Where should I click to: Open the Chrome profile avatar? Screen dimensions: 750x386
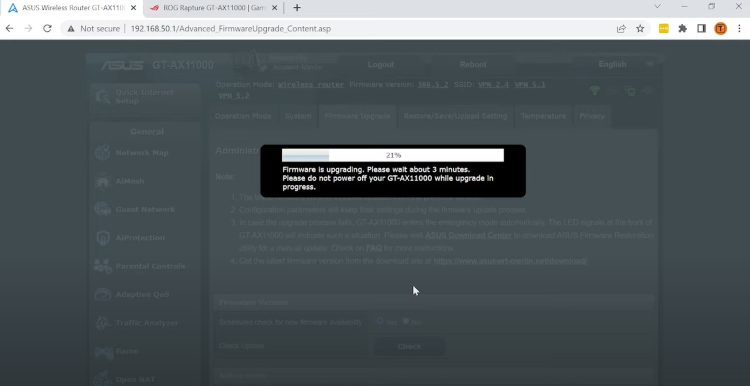[720, 29]
